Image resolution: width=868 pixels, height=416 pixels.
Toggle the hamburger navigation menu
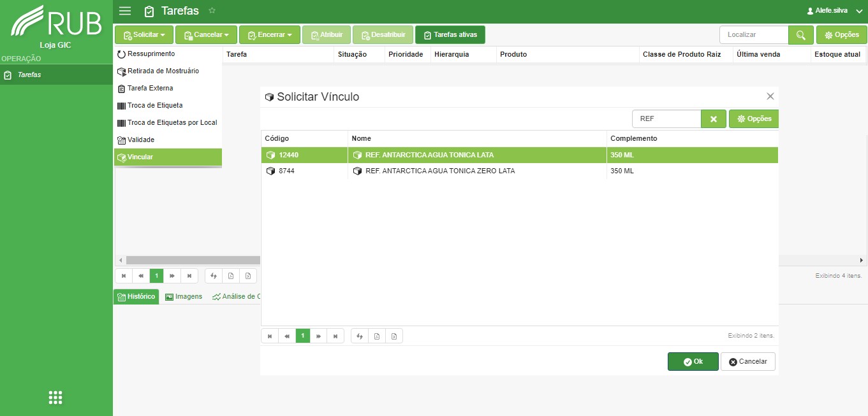[125, 11]
